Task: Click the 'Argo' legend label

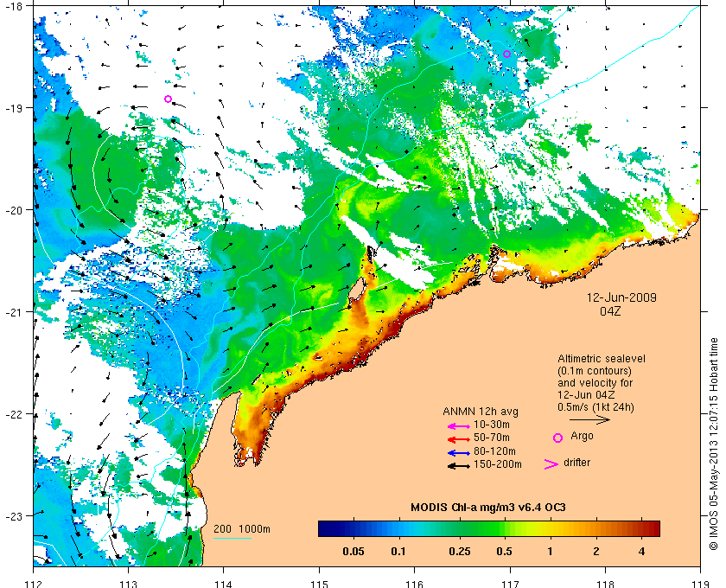Action: pyautogui.click(x=582, y=436)
